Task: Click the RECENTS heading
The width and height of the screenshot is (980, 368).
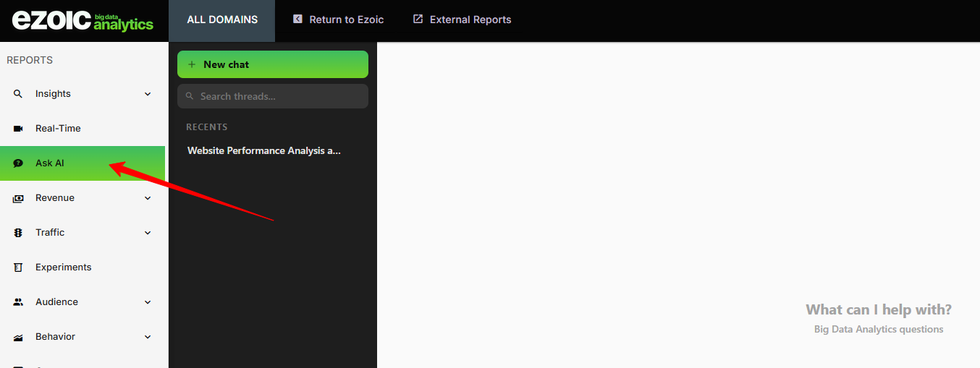Action: [207, 127]
